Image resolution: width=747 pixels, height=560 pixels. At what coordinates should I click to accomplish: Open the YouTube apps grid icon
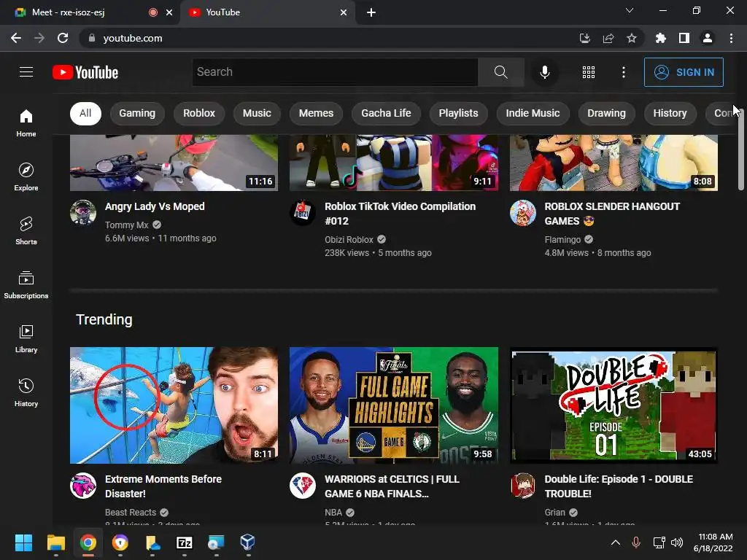click(x=589, y=72)
